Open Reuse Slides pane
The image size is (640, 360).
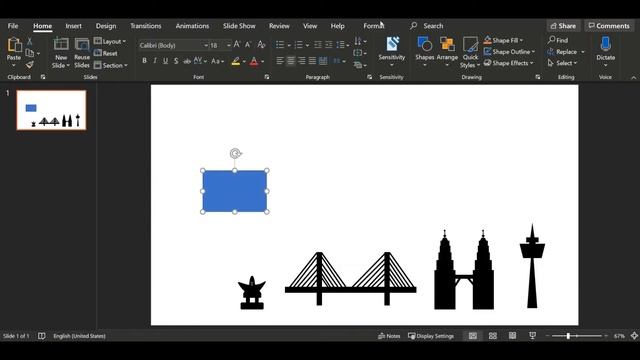(82, 53)
